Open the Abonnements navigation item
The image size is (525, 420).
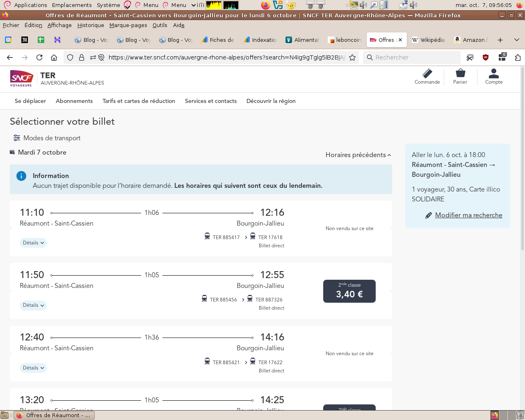(x=74, y=101)
